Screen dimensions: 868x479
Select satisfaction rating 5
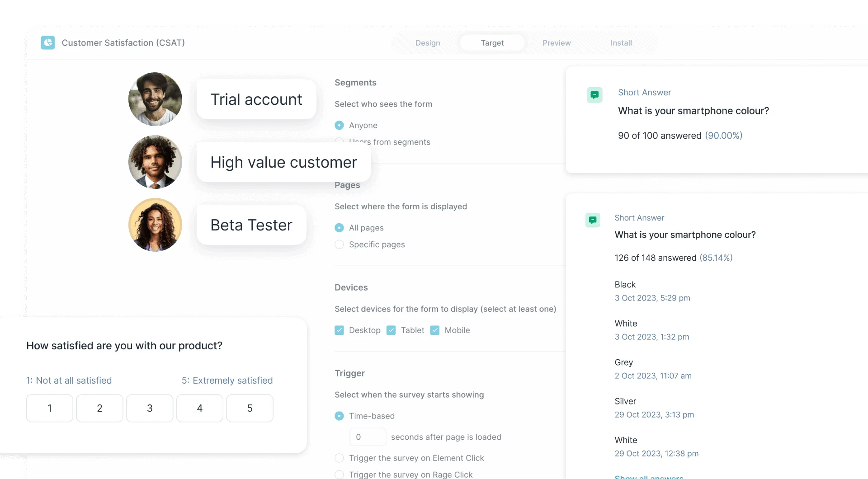pyautogui.click(x=249, y=408)
